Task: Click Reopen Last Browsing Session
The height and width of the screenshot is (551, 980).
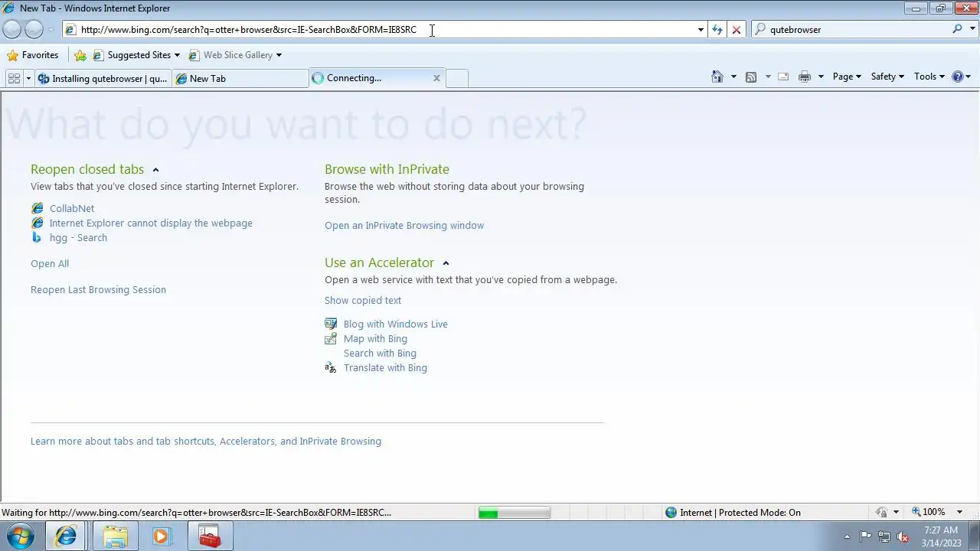Action: point(98,289)
